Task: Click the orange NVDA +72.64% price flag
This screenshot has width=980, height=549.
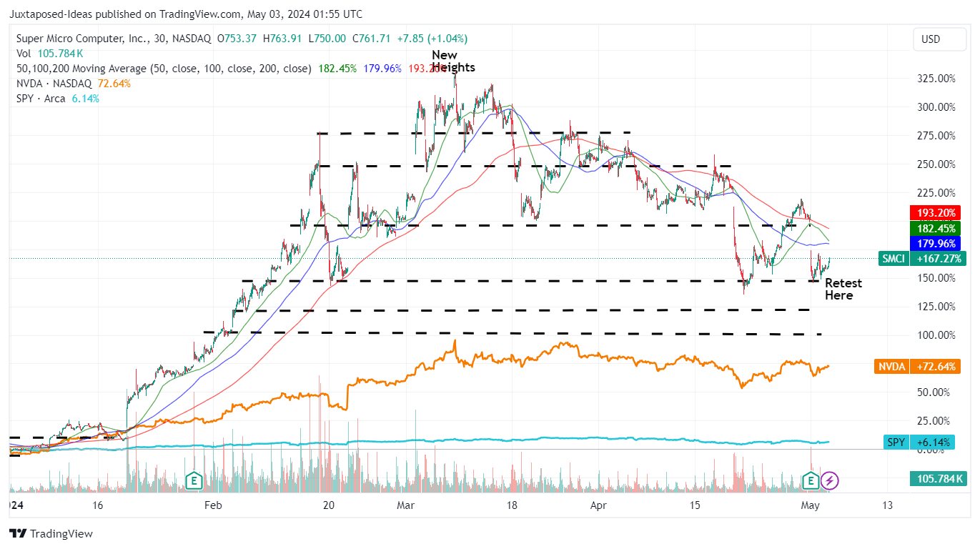Action: coord(917,366)
